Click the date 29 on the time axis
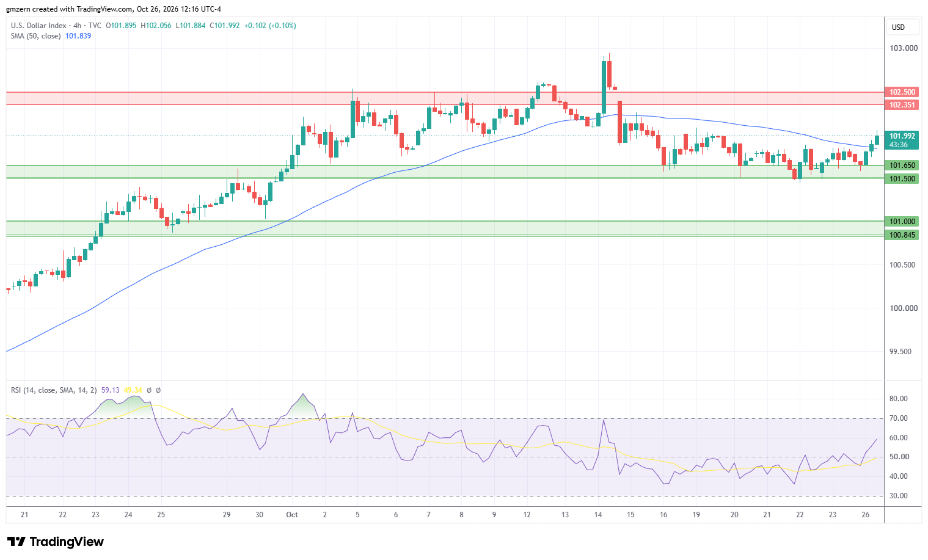The image size is (928, 560). (x=227, y=515)
